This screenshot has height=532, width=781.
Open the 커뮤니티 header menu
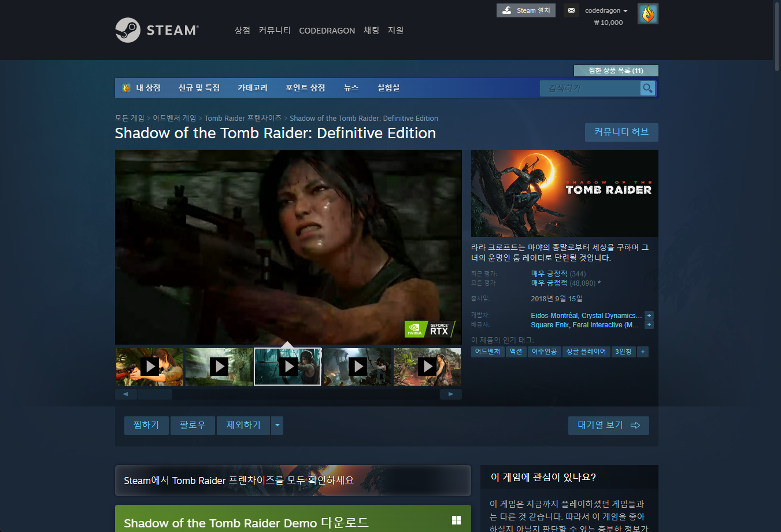275,30
